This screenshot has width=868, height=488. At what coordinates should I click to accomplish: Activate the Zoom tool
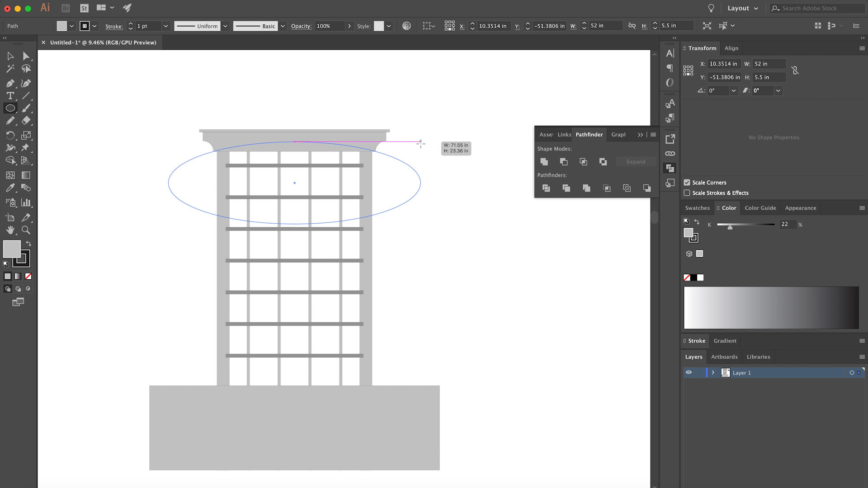pyautogui.click(x=26, y=230)
